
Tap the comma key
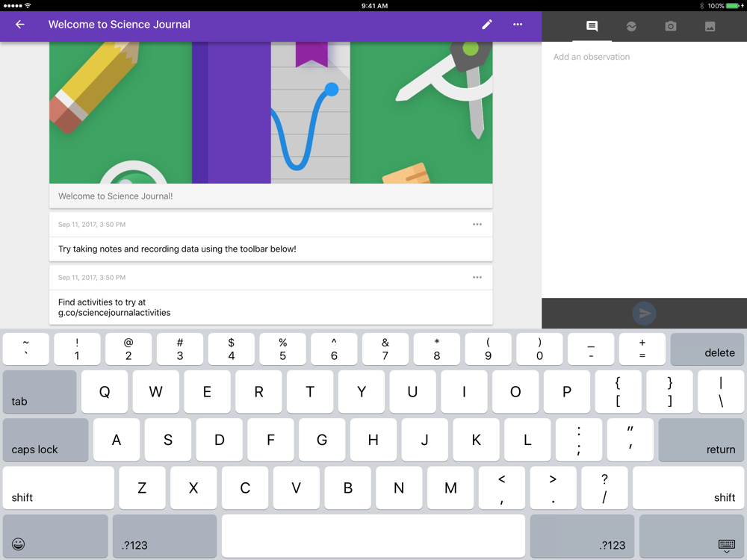(x=502, y=488)
